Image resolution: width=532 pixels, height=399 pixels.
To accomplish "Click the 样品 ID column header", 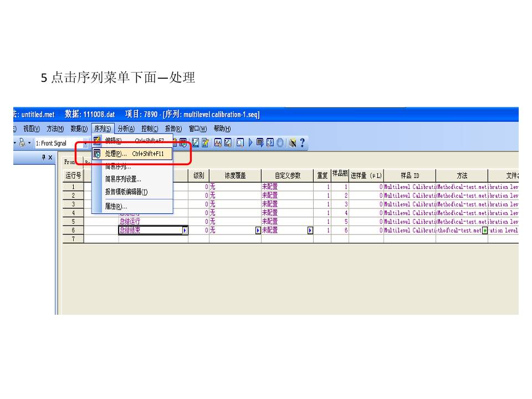I will (410, 176).
